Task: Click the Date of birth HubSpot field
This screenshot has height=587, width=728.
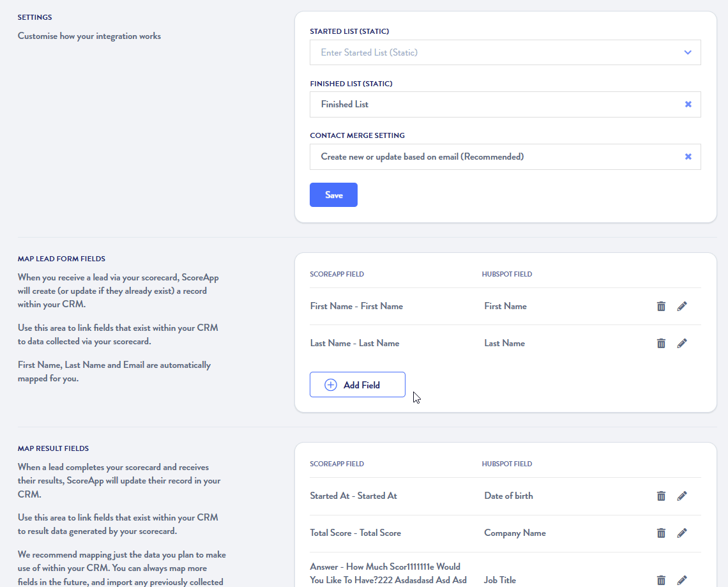Action: coord(508,496)
